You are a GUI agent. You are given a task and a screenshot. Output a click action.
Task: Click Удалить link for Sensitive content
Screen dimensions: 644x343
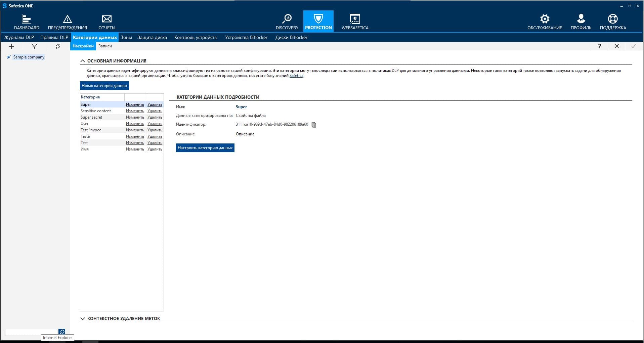click(x=155, y=111)
